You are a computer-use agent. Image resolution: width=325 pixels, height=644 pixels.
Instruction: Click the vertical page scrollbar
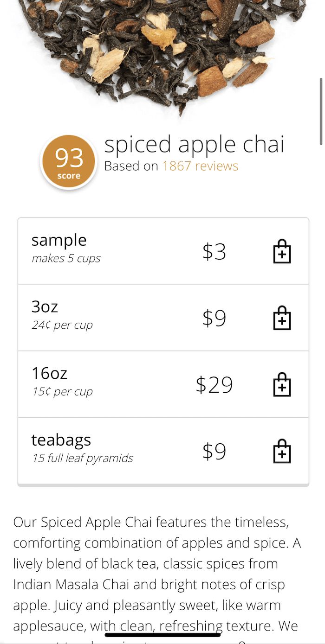(x=320, y=111)
